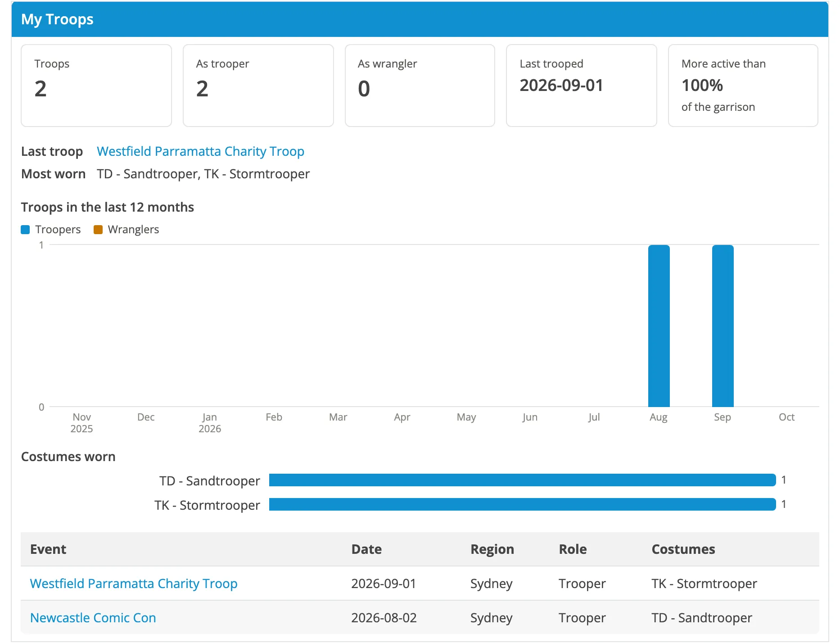Viewport: 840px width, 643px height.
Task: Click the Costumes column header
Action: [x=683, y=549]
